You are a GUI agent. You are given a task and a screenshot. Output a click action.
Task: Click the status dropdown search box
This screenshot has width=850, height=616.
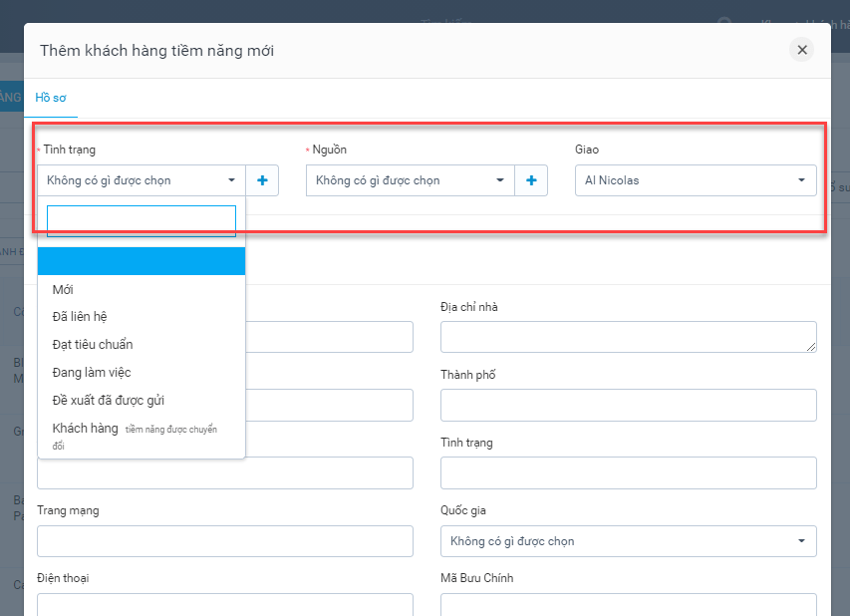coord(141,221)
